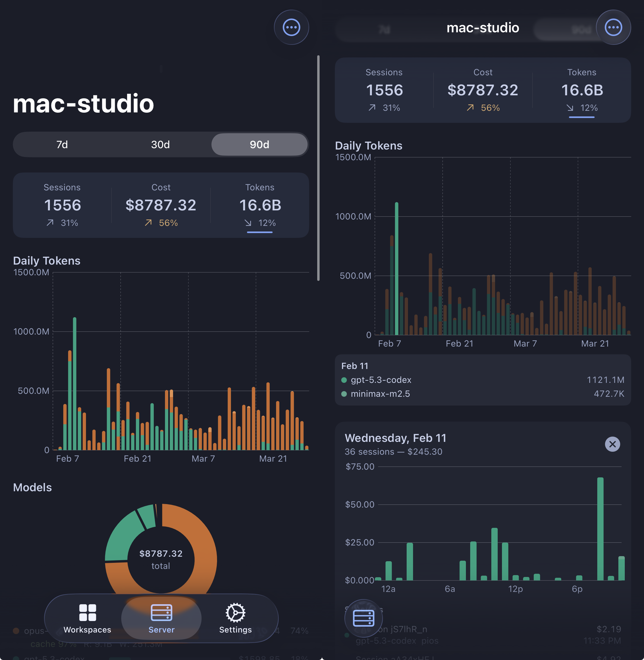The height and width of the screenshot is (660, 644).
Task: Tap the gpt-5.3-codex legend row for Feb 11
Action: click(483, 380)
